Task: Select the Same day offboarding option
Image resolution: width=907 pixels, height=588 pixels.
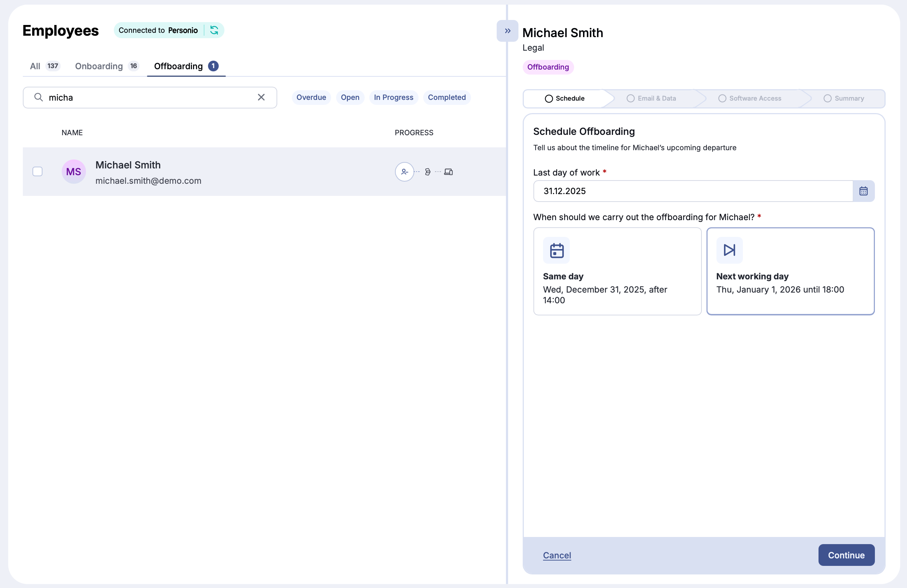Action: (617, 271)
